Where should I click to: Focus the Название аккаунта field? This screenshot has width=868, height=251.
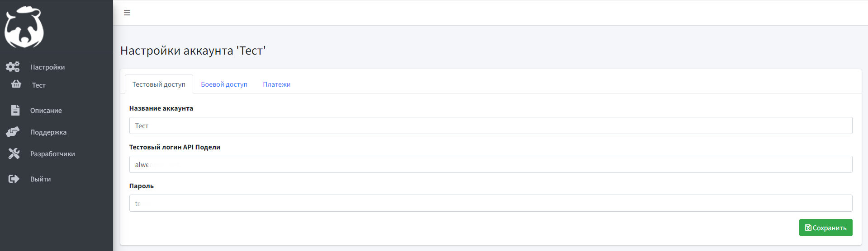[491, 125]
